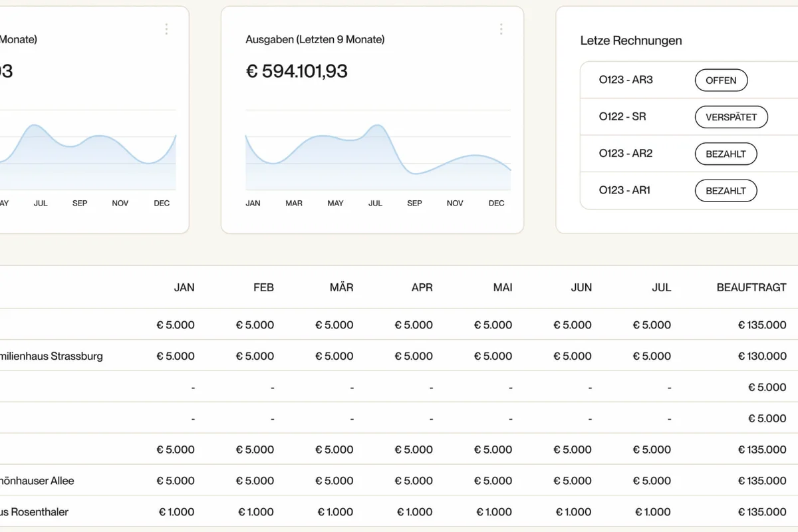
Task: Click the MAI table column header
Action: (x=503, y=288)
